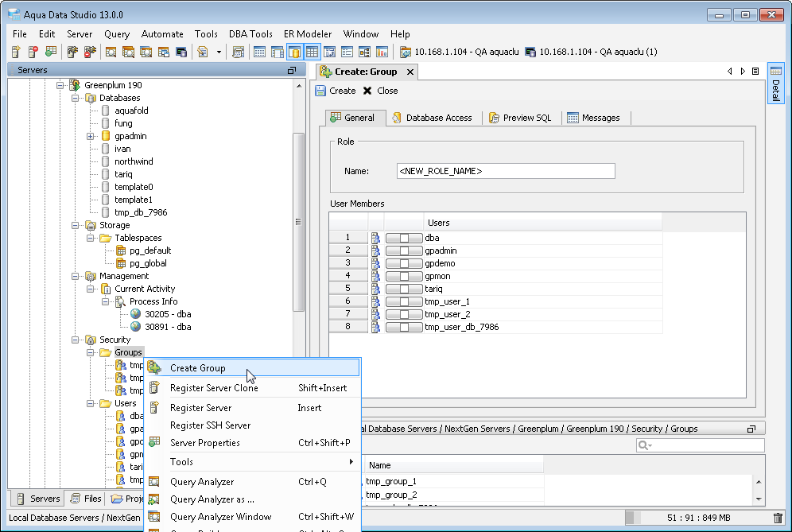Switch to the Database Access tab

pyautogui.click(x=432, y=118)
